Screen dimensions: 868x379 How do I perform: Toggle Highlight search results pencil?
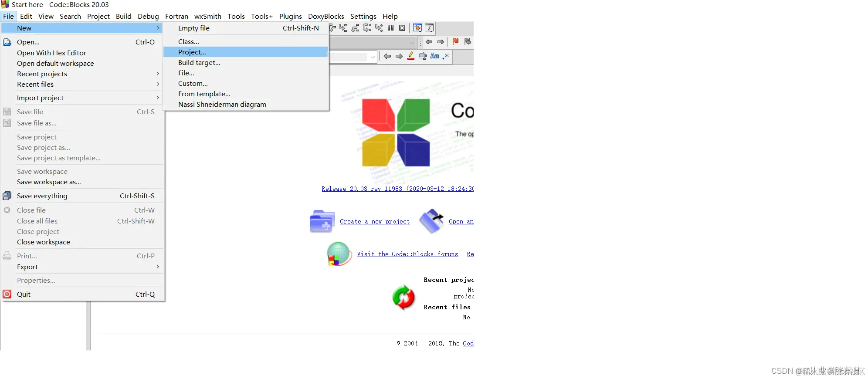411,56
